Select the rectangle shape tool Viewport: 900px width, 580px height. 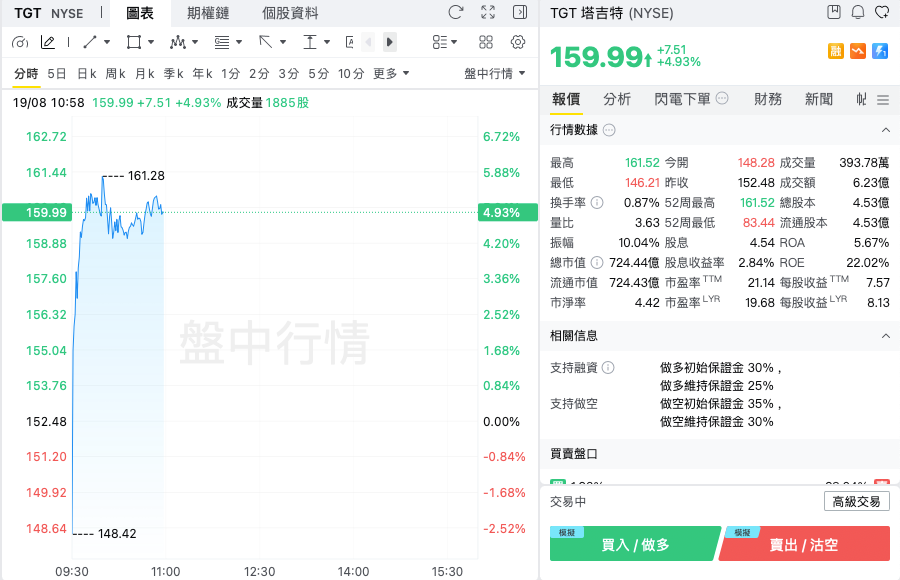(134, 42)
